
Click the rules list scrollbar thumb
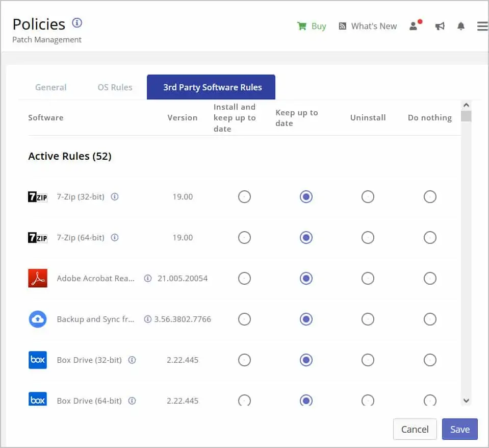coord(466,116)
